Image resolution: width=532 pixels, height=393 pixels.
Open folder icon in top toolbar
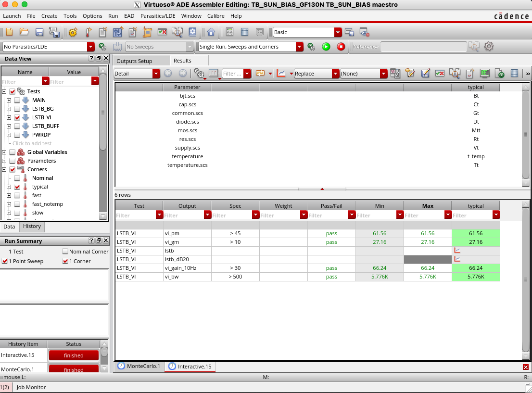click(24, 32)
